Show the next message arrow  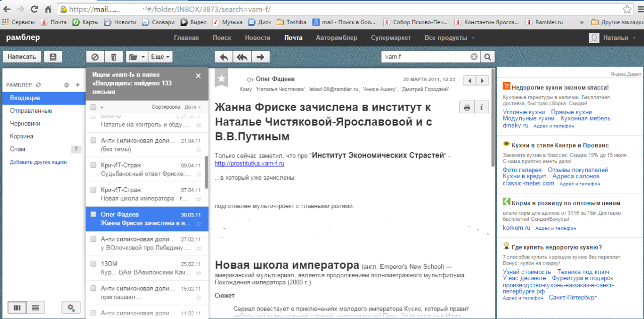pyautogui.click(x=482, y=81)
